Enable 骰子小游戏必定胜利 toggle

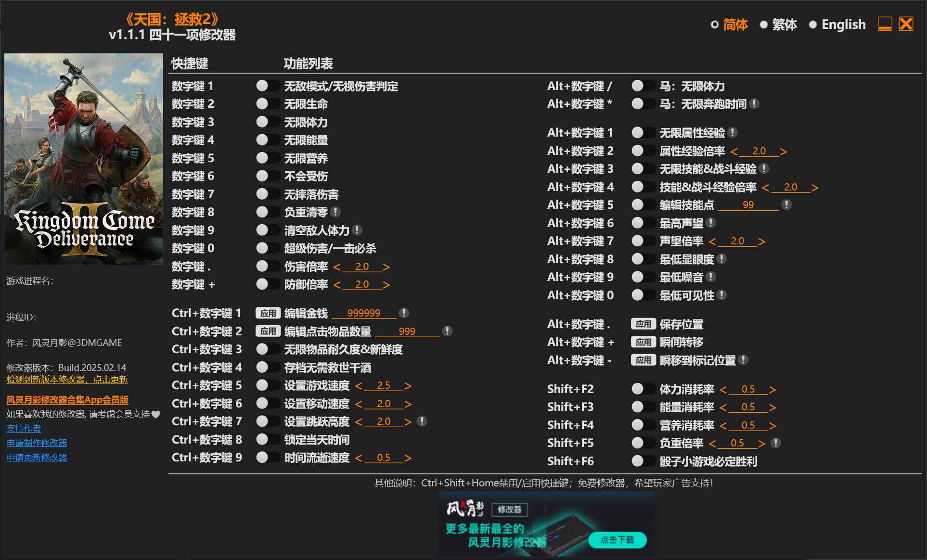(x=643, y=461)
